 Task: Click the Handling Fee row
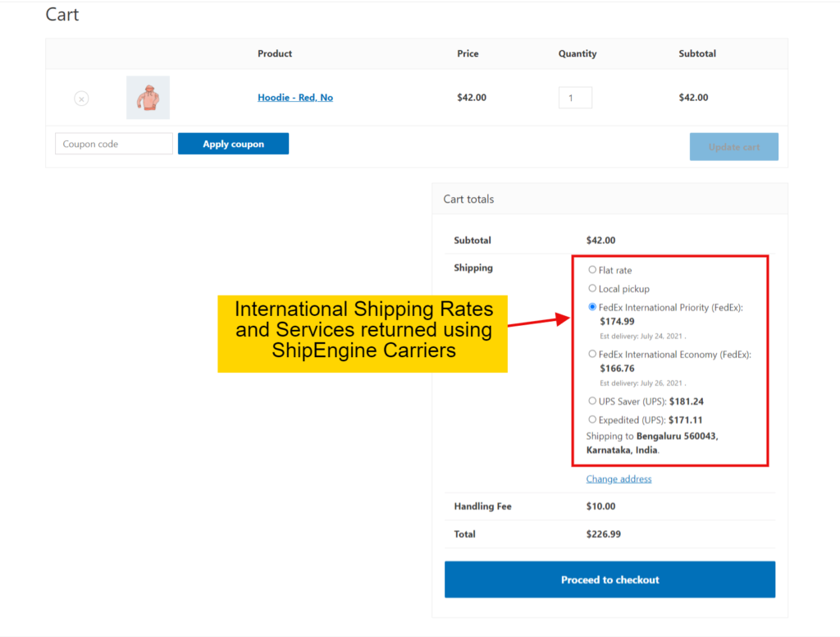point(482,506)
